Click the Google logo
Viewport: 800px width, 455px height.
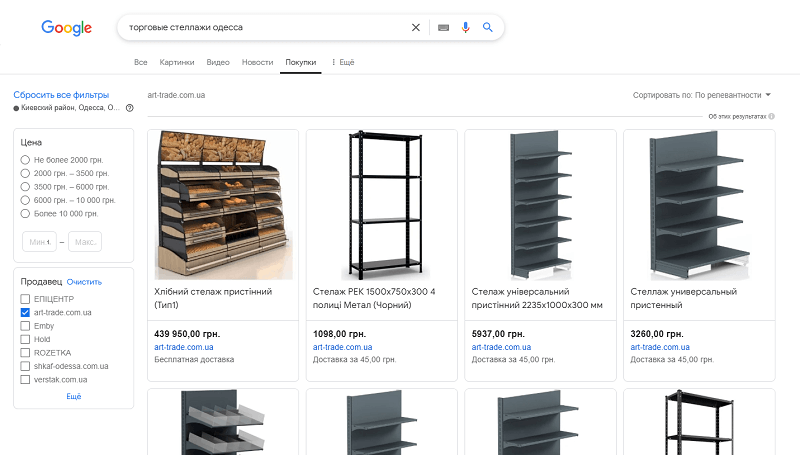pyautogui.click(x=66, y=28)
